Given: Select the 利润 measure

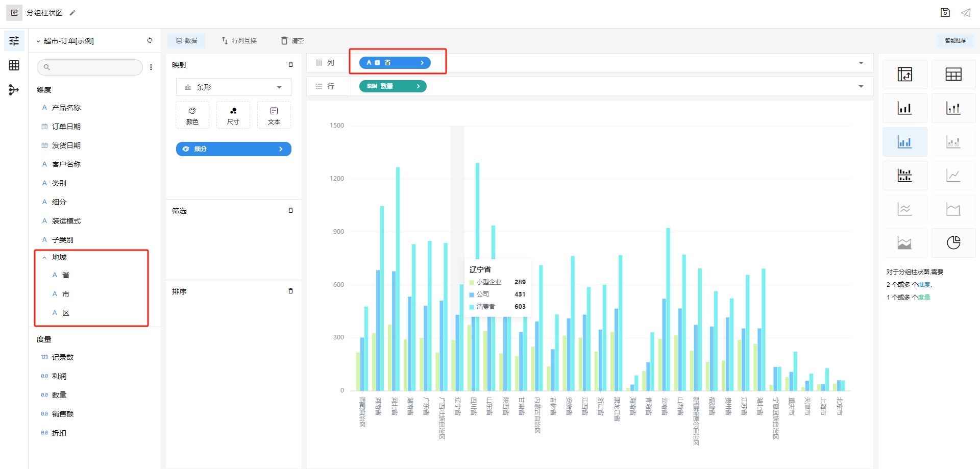Looking at the screenshot, I should click(x=59, y=376).
